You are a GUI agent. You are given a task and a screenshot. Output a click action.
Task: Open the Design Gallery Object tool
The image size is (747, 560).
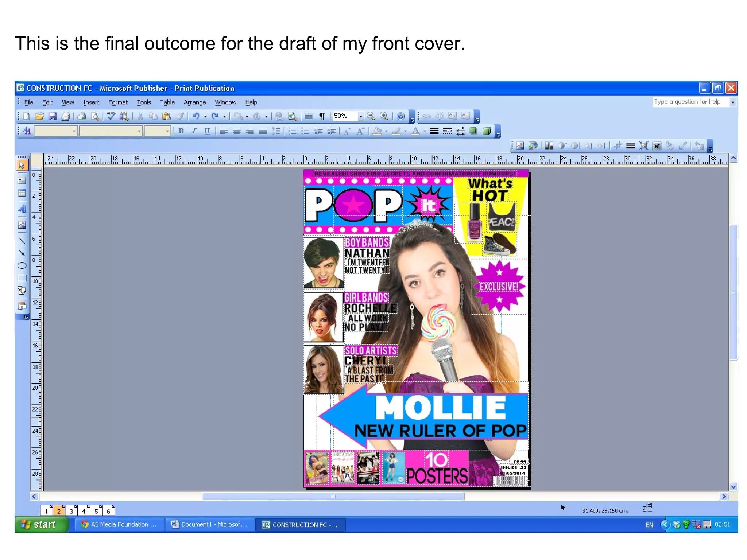[x=22, y=306]
